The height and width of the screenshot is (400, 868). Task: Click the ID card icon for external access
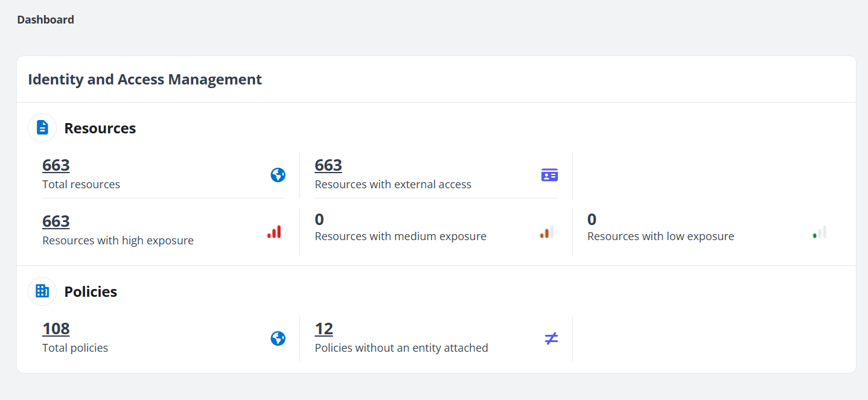coord(549,175)
